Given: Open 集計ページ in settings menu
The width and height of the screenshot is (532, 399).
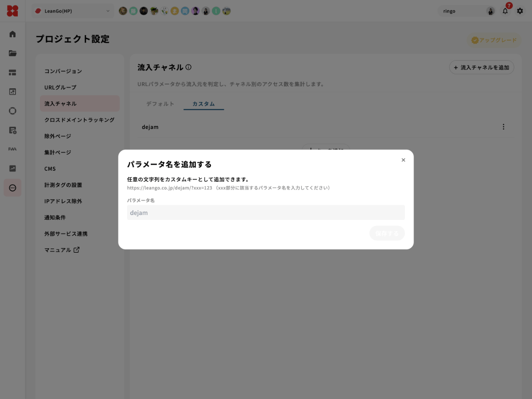Looking at the screenshot, I should 58,153.
